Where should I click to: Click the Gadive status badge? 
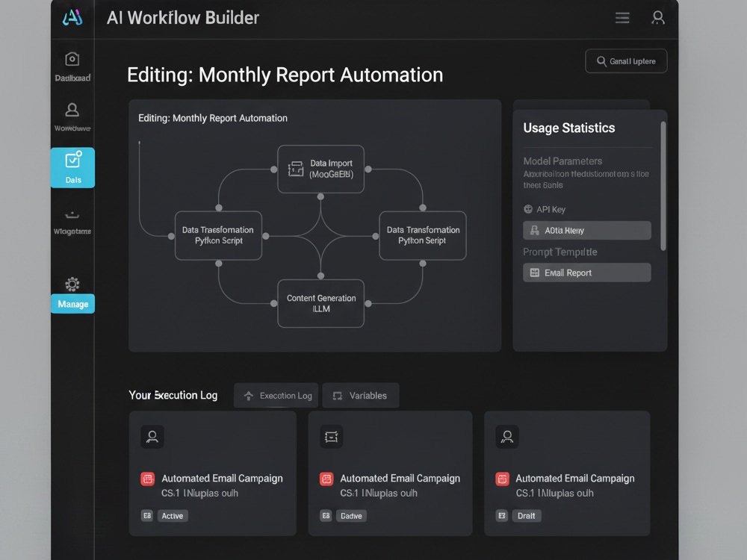coord(351,516)
